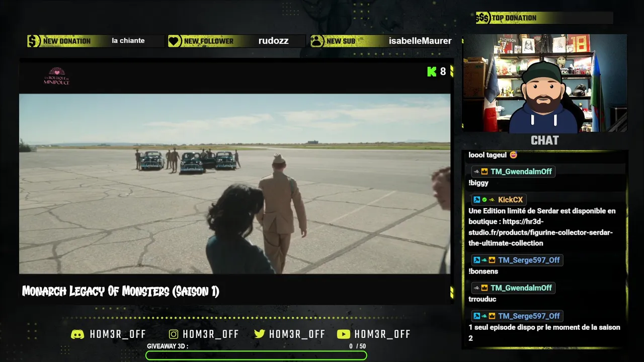
Task: Click the New Sub people icon
Action: (x=317, y=41)
